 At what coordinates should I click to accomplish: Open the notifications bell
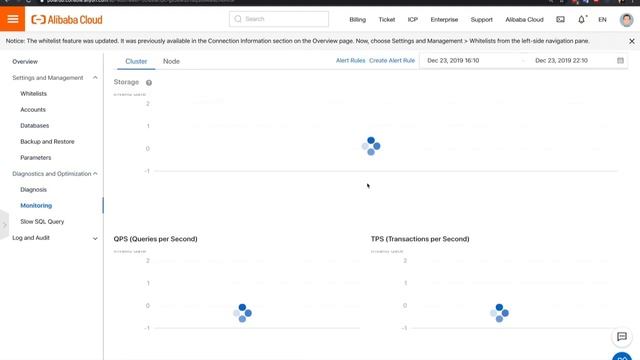point(582,19)
